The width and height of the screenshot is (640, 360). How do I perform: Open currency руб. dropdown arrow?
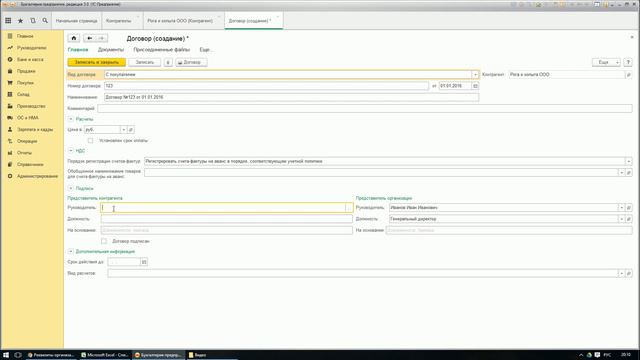click(x=123, y=130)
